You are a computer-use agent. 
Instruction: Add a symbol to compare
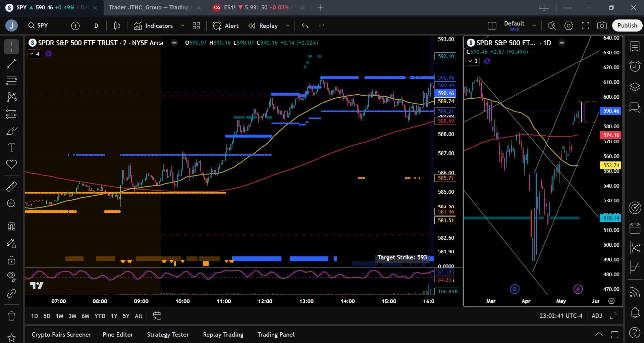[75, 26]
